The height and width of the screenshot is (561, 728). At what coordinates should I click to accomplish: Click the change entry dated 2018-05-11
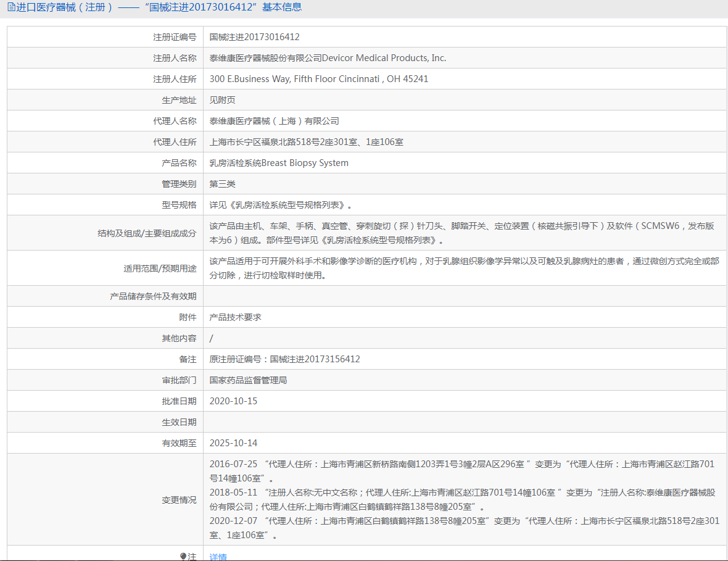coord(462,499)
